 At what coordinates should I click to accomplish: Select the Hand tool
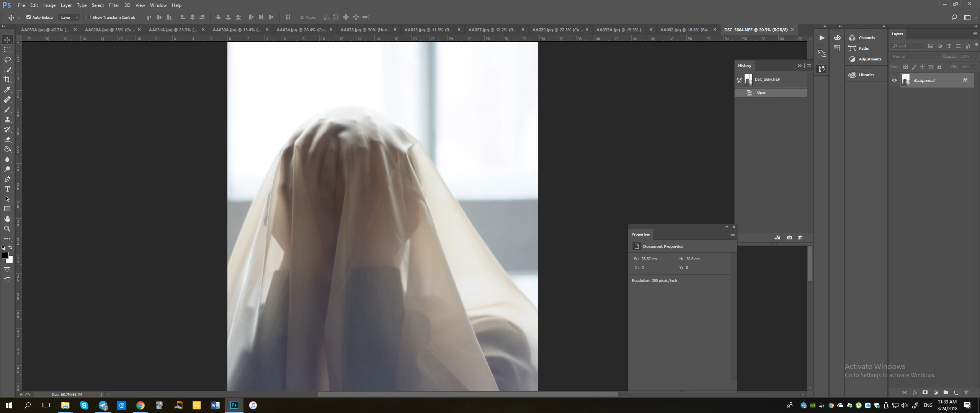tap(7, 219)
